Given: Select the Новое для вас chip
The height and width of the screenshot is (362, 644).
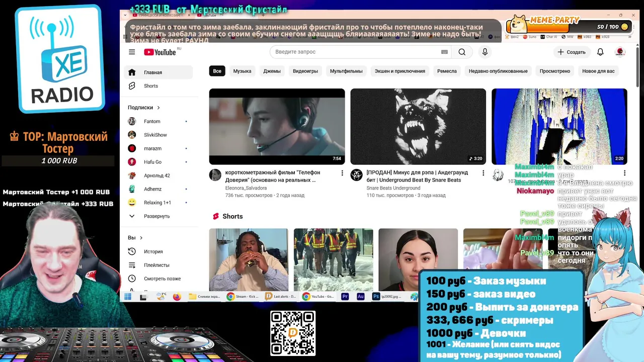Looking at the screenshot, I should tap(598, 71).
